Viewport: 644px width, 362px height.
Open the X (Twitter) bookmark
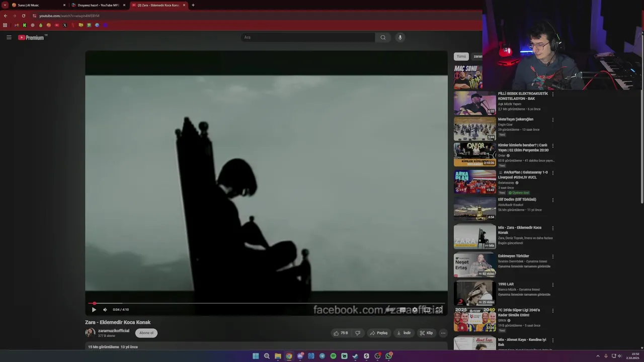click(64, 25)
